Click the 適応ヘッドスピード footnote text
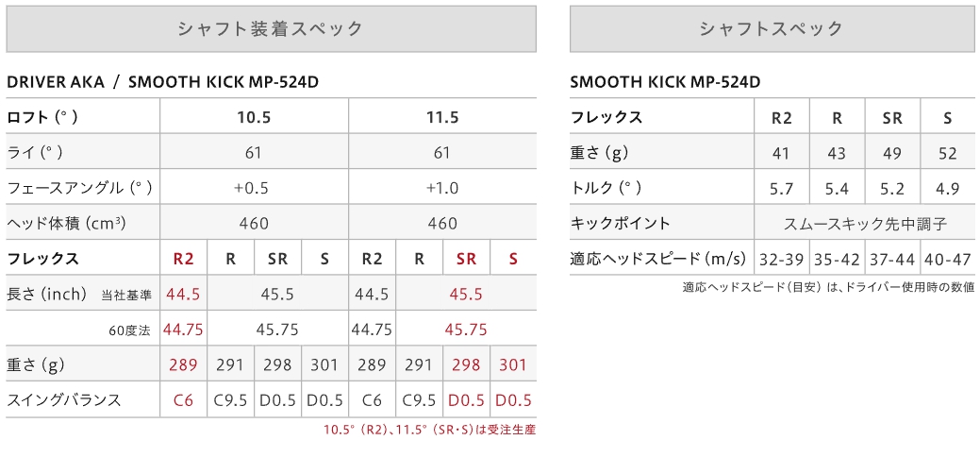Image resolution: width=980 pixels, height=457 pixels. (828, 288)
